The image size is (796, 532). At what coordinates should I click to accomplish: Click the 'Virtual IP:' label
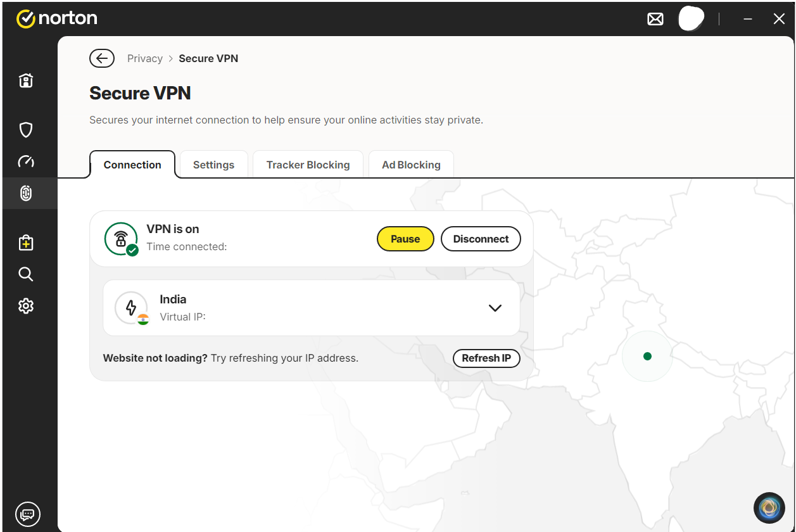click(x=182, y=317)
